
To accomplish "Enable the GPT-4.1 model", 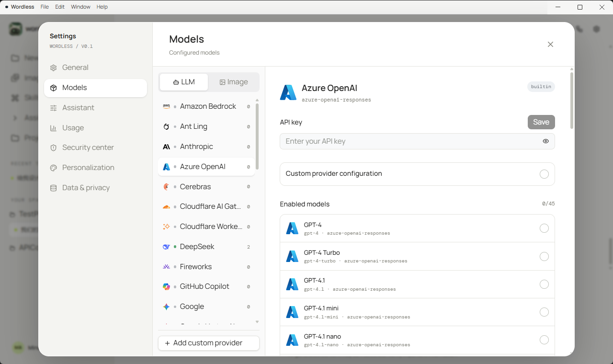I will 544,284.
